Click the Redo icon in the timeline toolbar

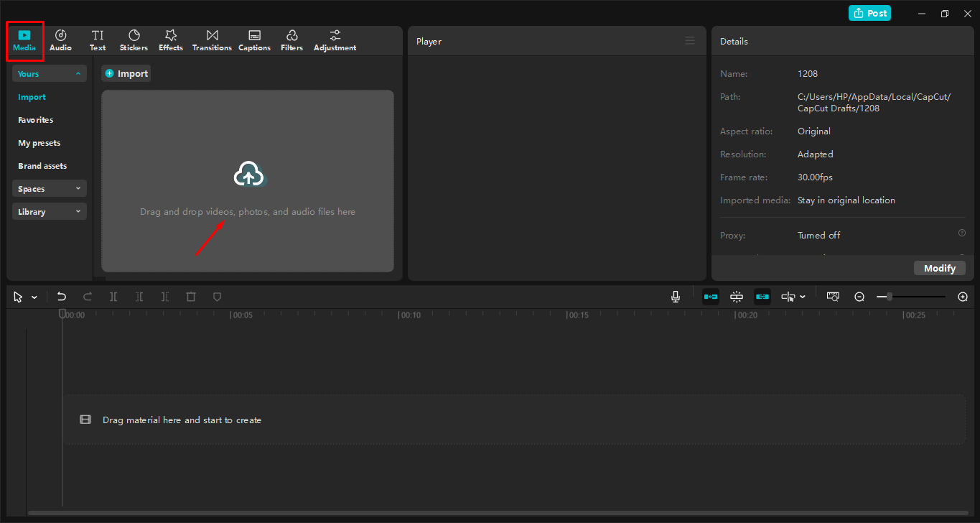(x=87, y=296)
